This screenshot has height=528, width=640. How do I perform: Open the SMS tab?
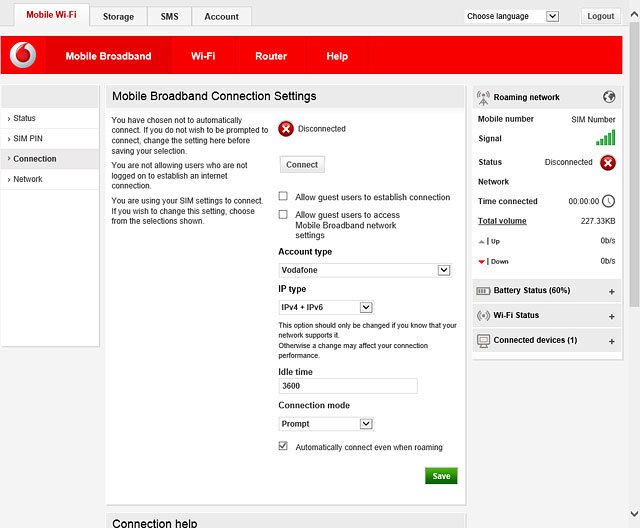click(x=169, y=17)
